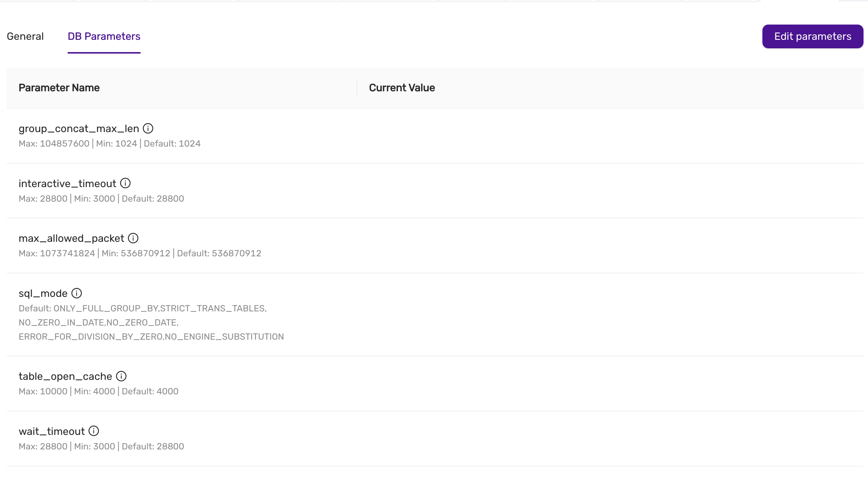The width and height of the screenshot is (868, 500).
Task: Click the sql_mode default value description text
Action: (x=151, y=323)
